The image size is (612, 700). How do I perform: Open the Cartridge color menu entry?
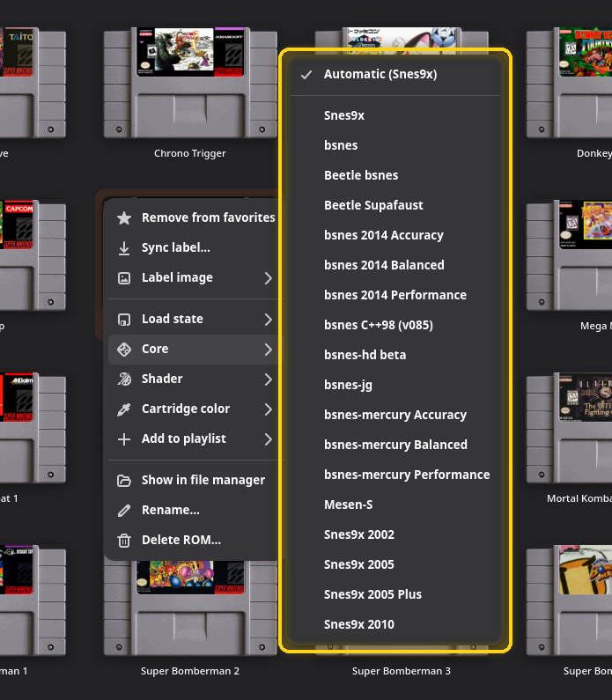195,409
